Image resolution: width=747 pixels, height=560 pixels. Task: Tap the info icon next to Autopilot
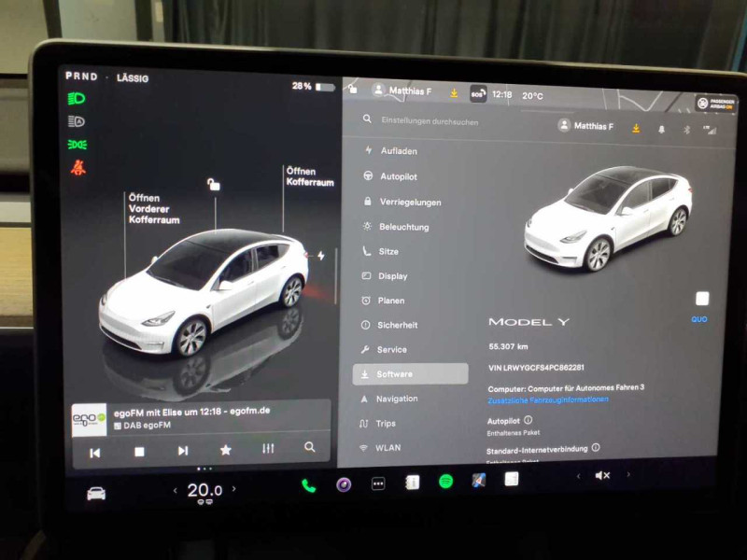coord(528,420)
